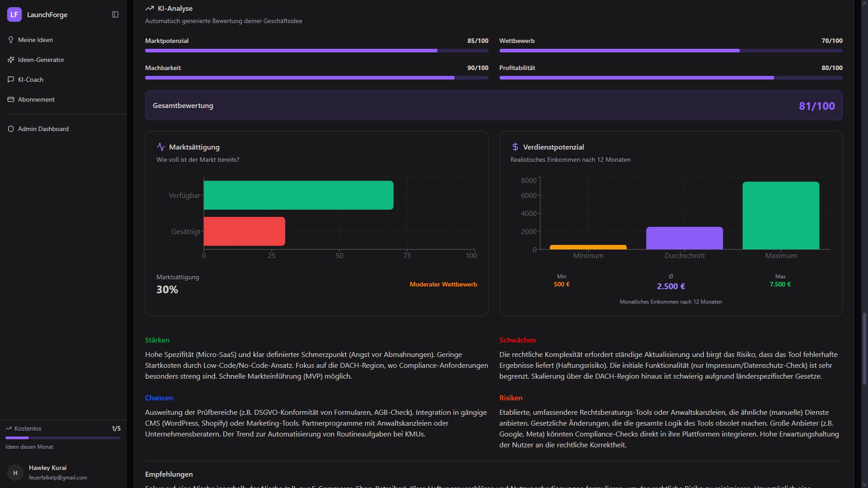Open the Admin Dashboard link

point(43,129)
